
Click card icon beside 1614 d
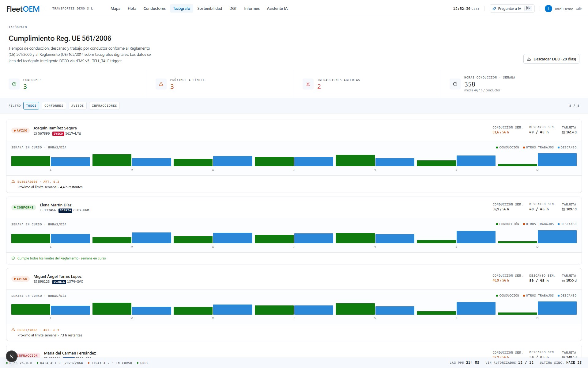[x=563, y=132]
